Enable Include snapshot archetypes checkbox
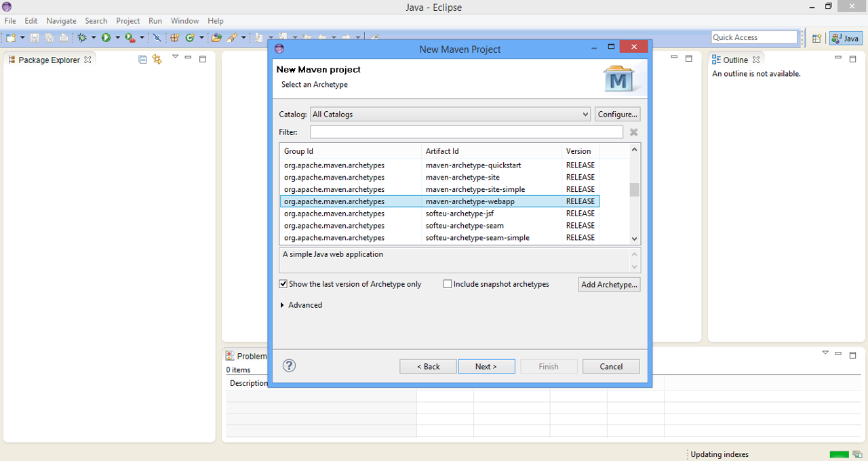The height and width of the screenshot is (461, 868). point(448,284)
